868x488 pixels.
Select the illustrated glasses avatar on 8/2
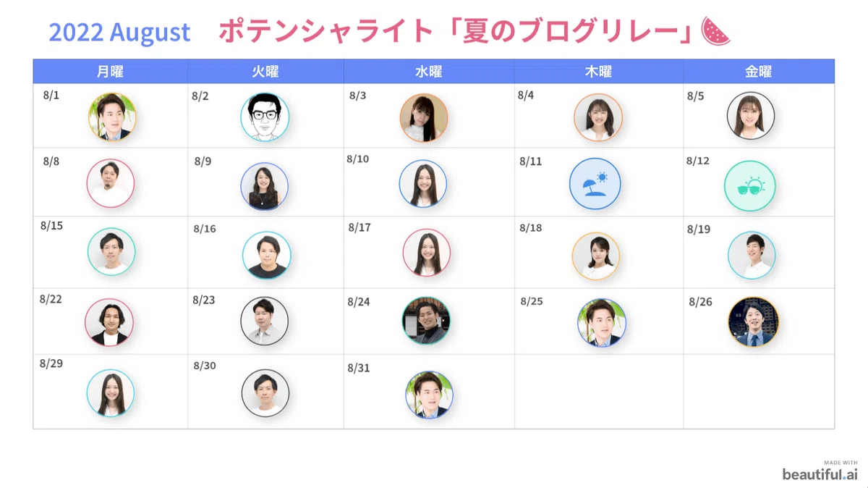(x=265, y=117)
